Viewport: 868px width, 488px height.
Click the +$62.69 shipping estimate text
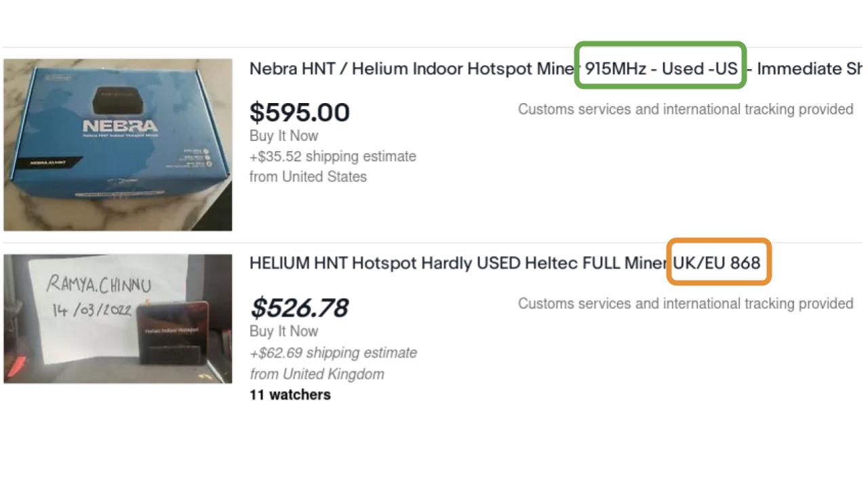click(334, 353)
